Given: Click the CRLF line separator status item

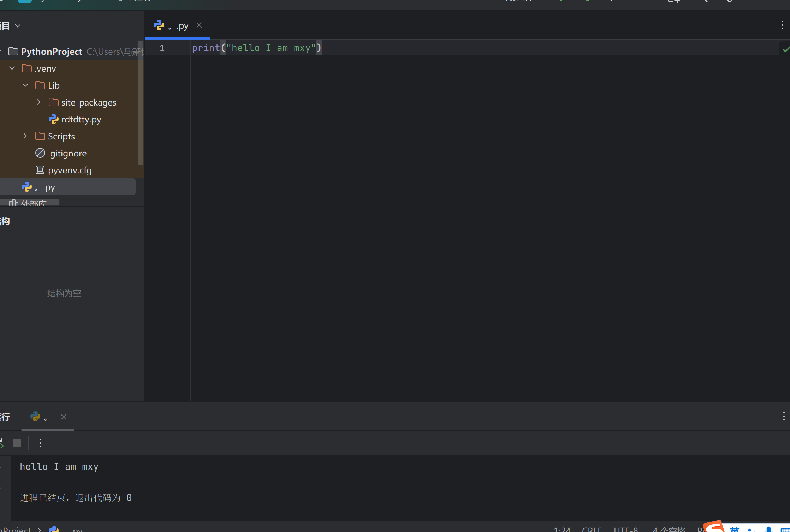Looking at the screenshot, I should 592,529.
